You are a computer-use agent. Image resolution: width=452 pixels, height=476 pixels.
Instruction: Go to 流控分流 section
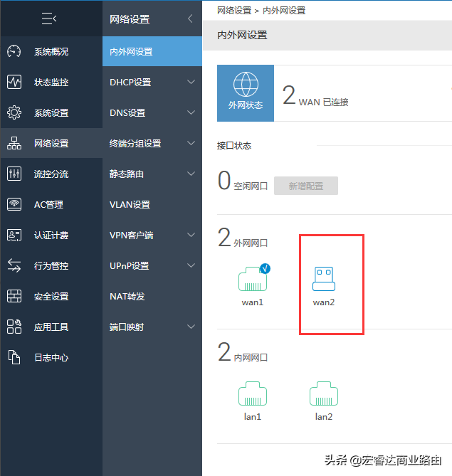pyautogui.click(x=51, y=174)
